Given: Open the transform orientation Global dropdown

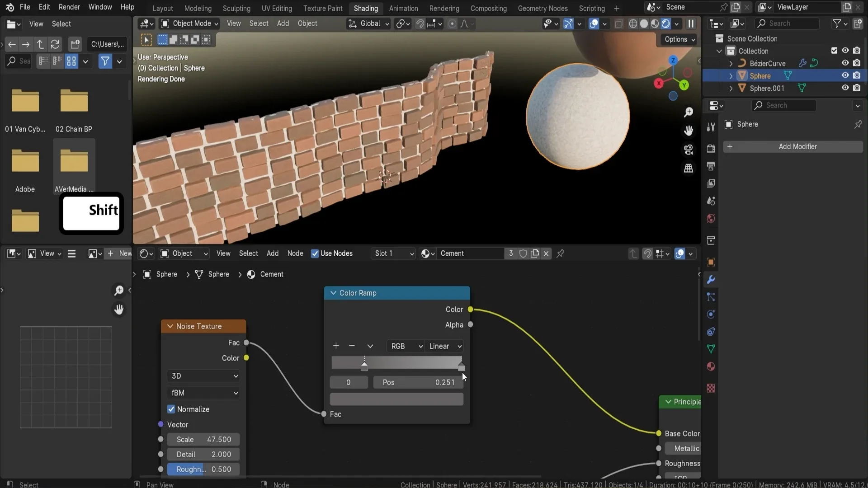Looking at the screenshot, I should 368,23.
